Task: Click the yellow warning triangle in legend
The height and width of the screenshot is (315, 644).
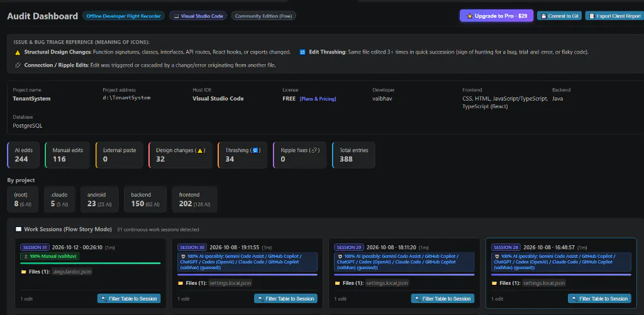Action: coord(18,53)
